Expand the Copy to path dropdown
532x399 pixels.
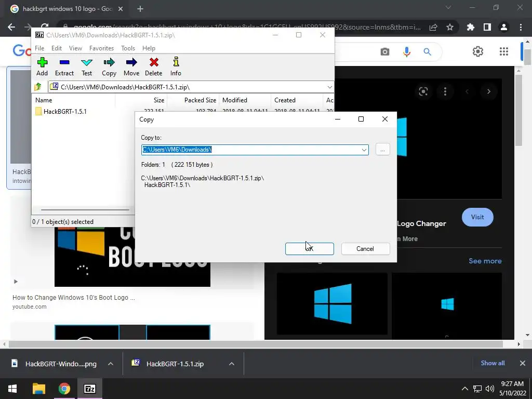(x=364, y=150)
